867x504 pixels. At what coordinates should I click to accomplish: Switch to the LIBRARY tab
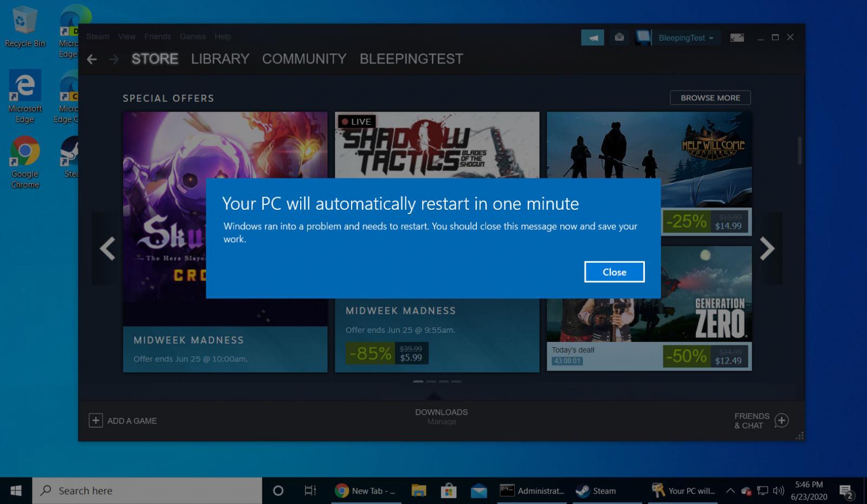click(x=219, y=59)
